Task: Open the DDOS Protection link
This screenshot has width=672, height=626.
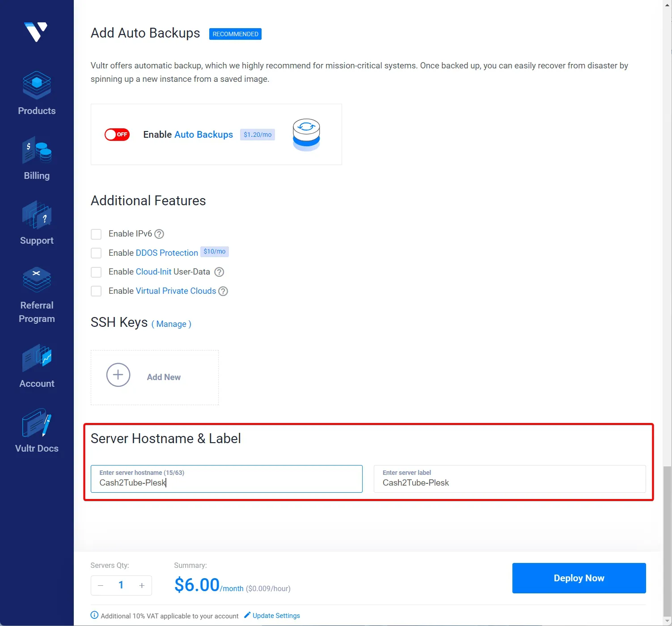Action: (x=167, y=253)
